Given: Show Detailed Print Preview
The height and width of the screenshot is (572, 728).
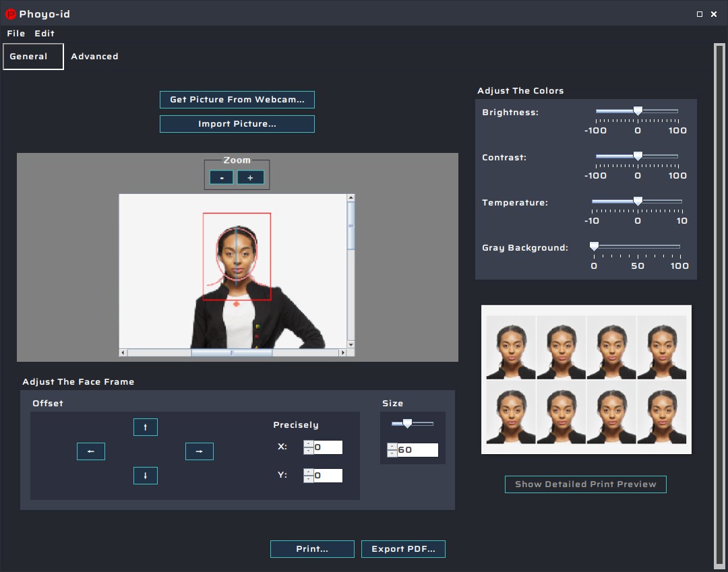Looking at the screenshot, I should [x=585, y=484].
